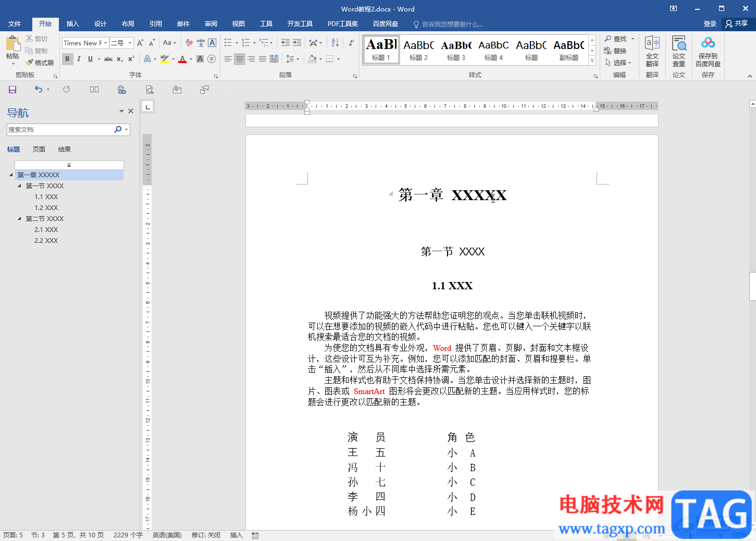Image resolution: width=756 pixels, height=541 pixels.
Task: Collapse 第一节 XXXX in navigation tree
Action: pos(20,186)
